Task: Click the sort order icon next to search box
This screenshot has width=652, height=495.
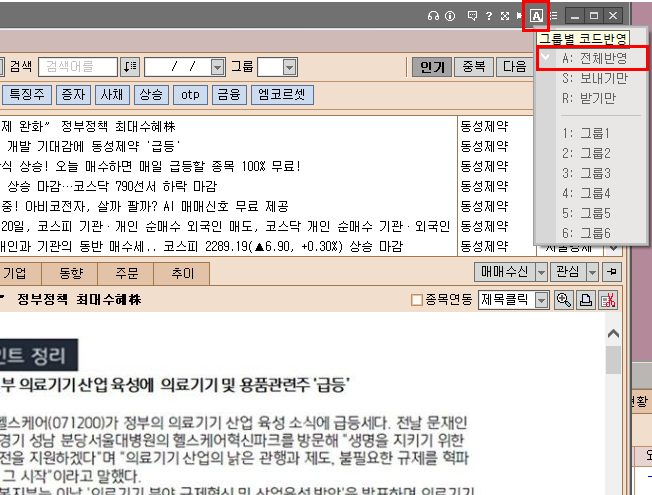Action: (x=130, y=67)
